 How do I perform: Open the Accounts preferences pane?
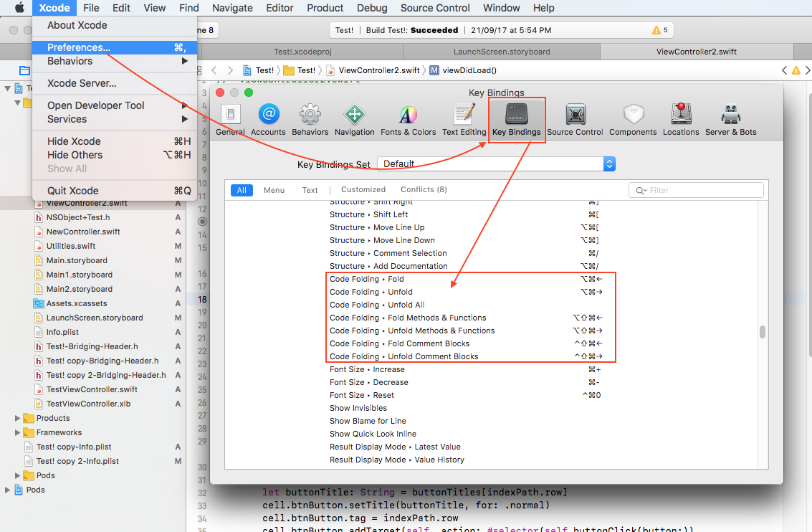tap(268, 120)
